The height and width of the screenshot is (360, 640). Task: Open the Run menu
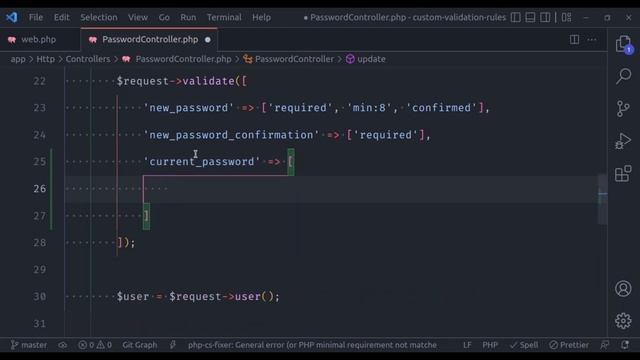click(188, 17)
